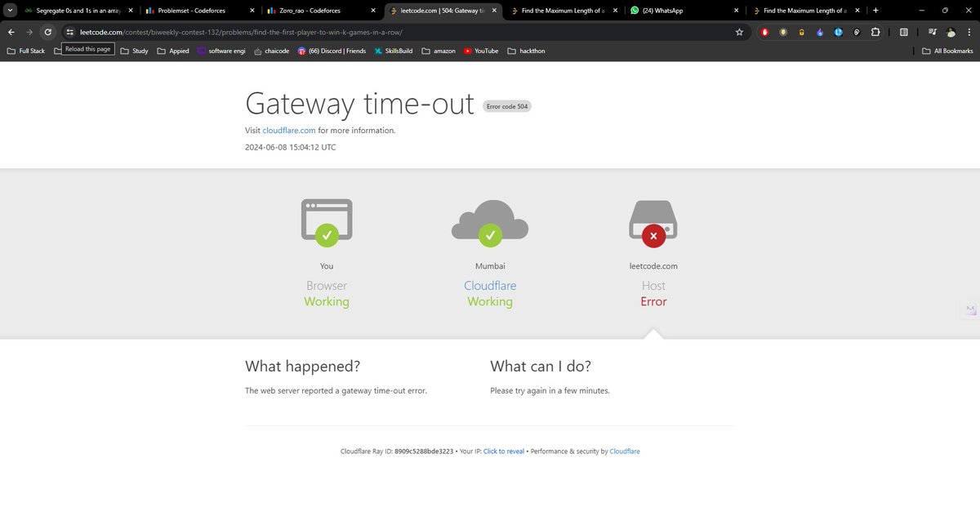The image size is (980, 525).
Task: Open the yellow shield extension icon
Action: (x=783, y=32)
